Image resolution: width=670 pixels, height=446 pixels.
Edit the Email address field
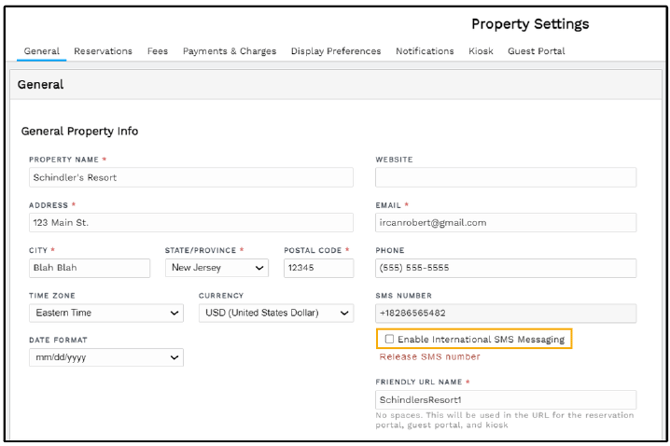click(x=505, y=222)
